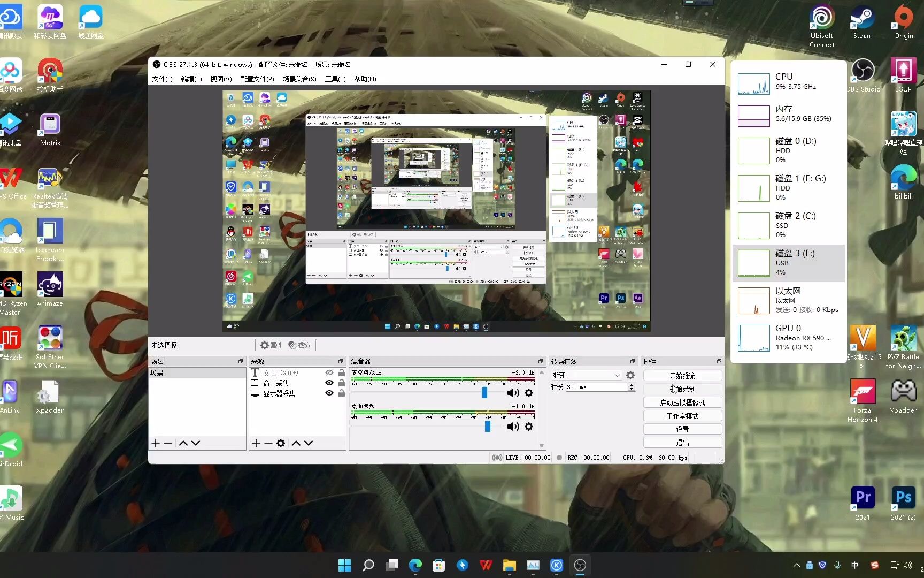
Task: Open 场景集合(S) menu
Action: coord(299,79)
